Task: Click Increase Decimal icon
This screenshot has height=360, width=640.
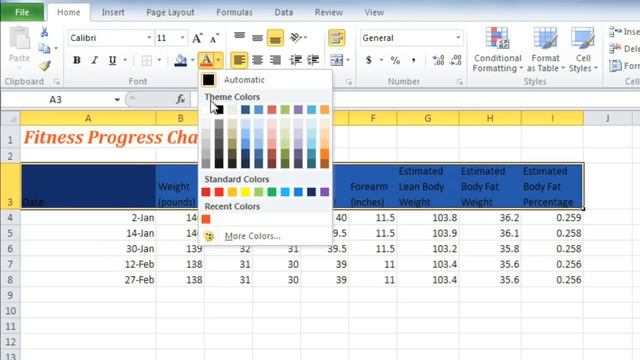Action: tap(438, 60)
